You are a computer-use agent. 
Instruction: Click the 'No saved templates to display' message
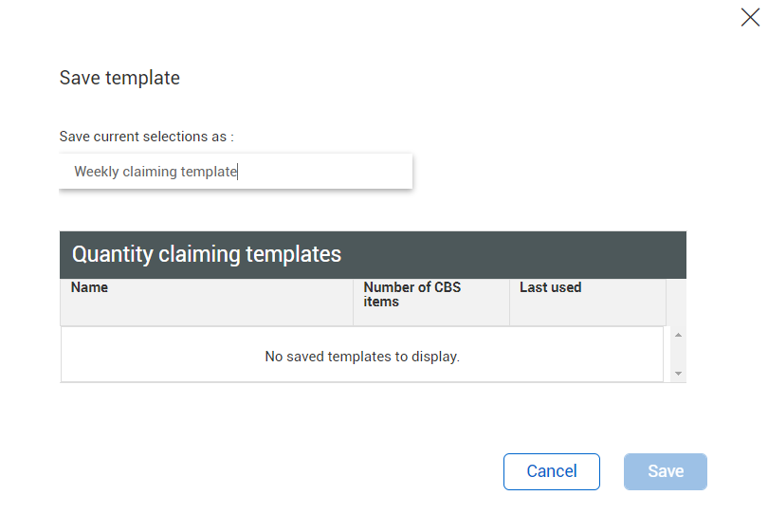pos(362,357)
